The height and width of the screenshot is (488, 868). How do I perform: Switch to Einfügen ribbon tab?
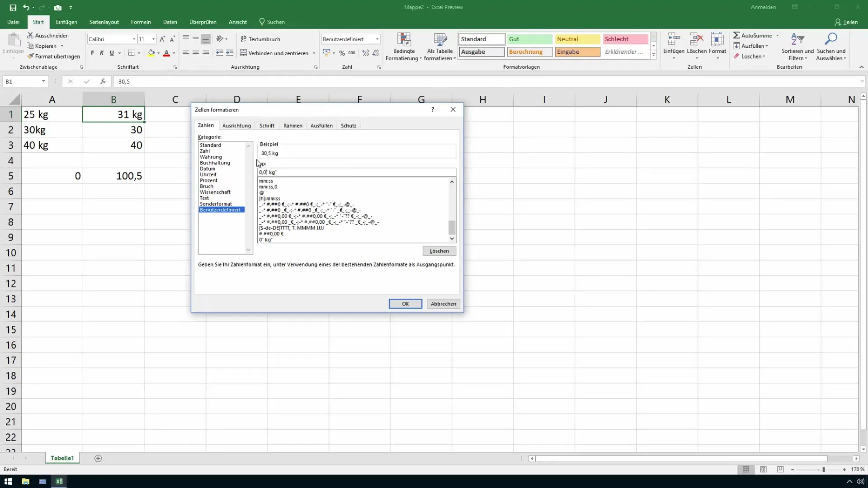tap(66, 22)
